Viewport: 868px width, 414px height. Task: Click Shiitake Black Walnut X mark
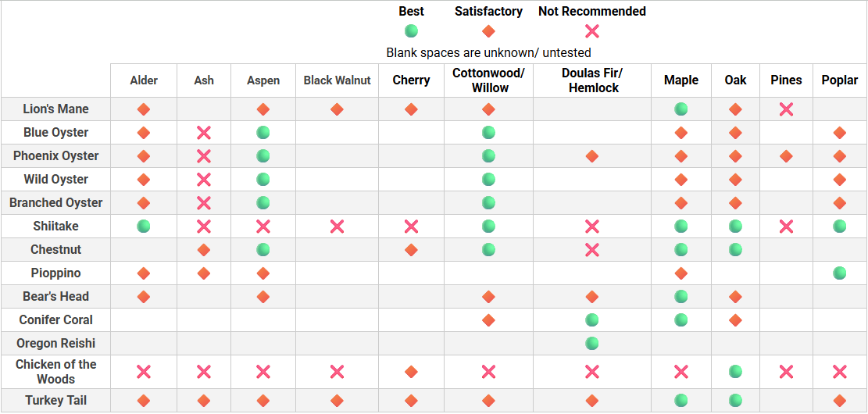click(337, 227)
